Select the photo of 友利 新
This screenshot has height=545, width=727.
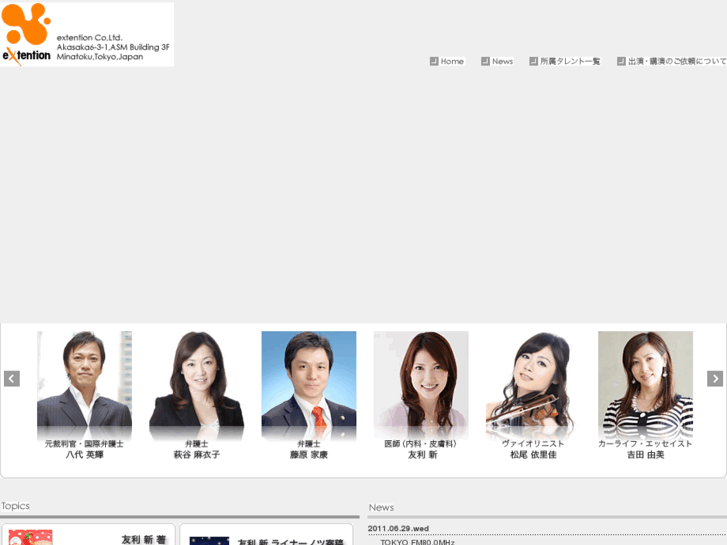click(x=421, y=384)
